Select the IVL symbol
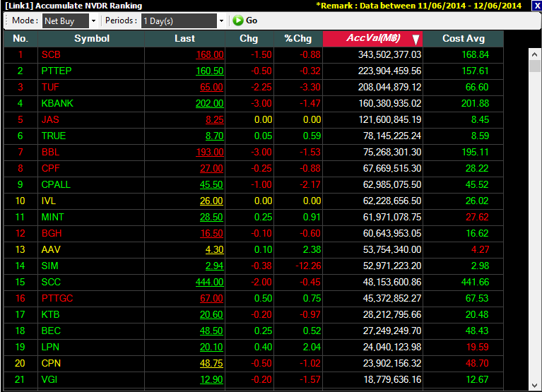This screenshot has width=542, height=392. coord(48,201)
